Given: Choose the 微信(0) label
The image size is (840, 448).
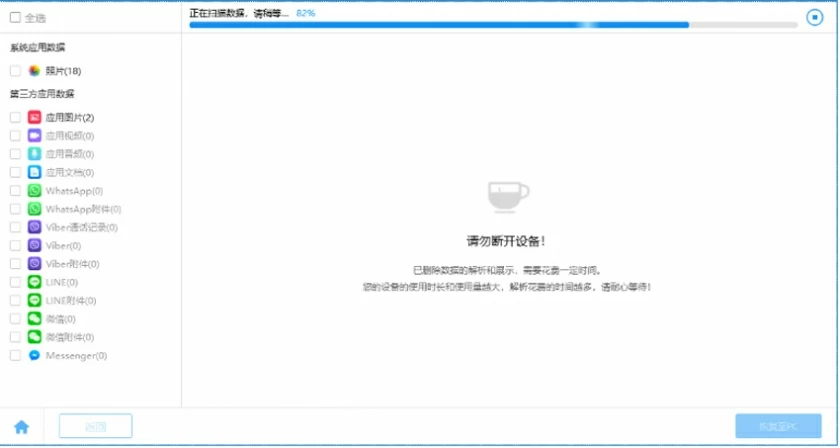Looking at the screenshot, I should [61, 319].
